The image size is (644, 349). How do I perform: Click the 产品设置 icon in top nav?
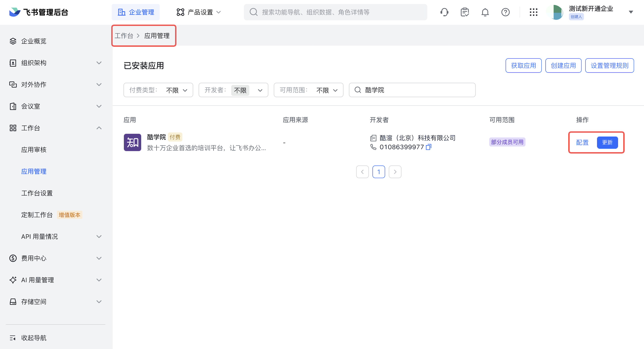pyautogui.click(x=180, y=12)
